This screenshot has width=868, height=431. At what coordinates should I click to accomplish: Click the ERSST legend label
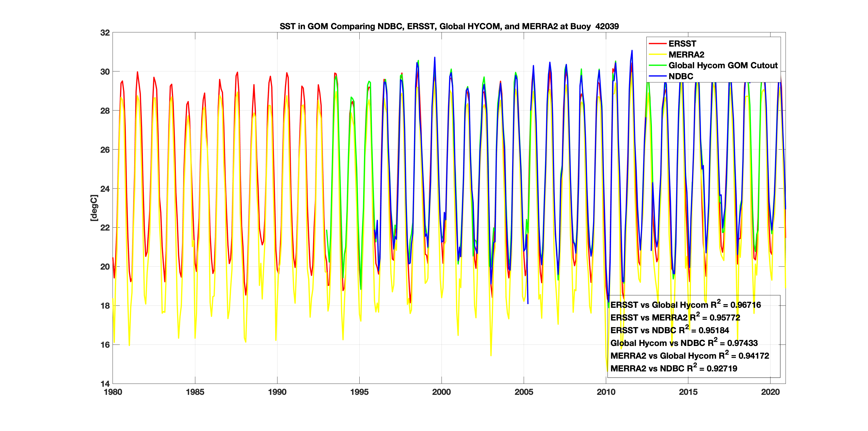click(x=682, y=44)
